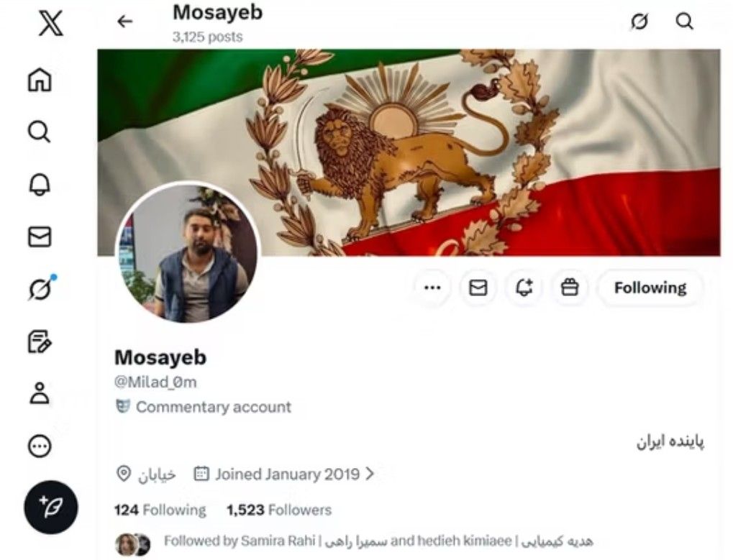Search this profile's posts using the top-right magnifier

tap(685, 21)
